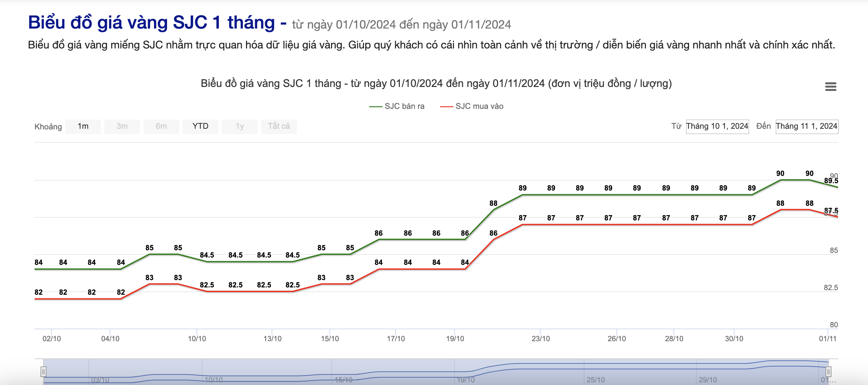Select the 1y range button
The width and height of the screenshot is (868, 385).
pos(239,126)
